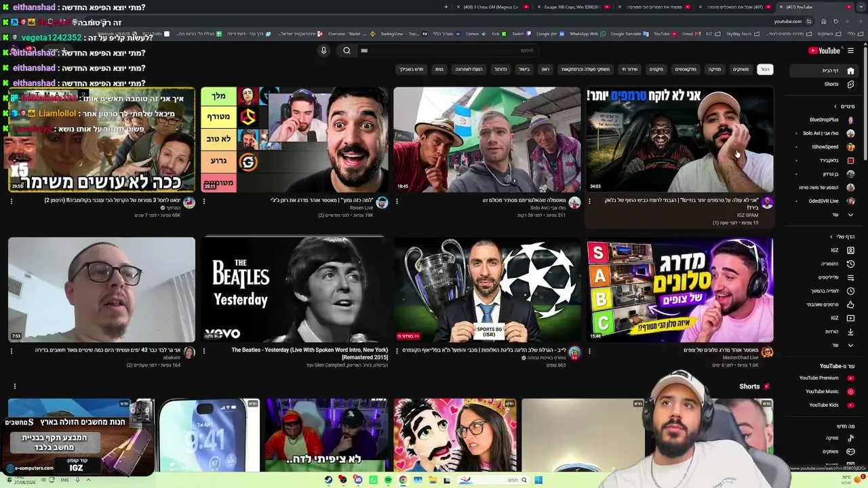868x488 pixels.
Task: Switch to the Escape 100 Cops browser tab
Action: tap(574, 7)
